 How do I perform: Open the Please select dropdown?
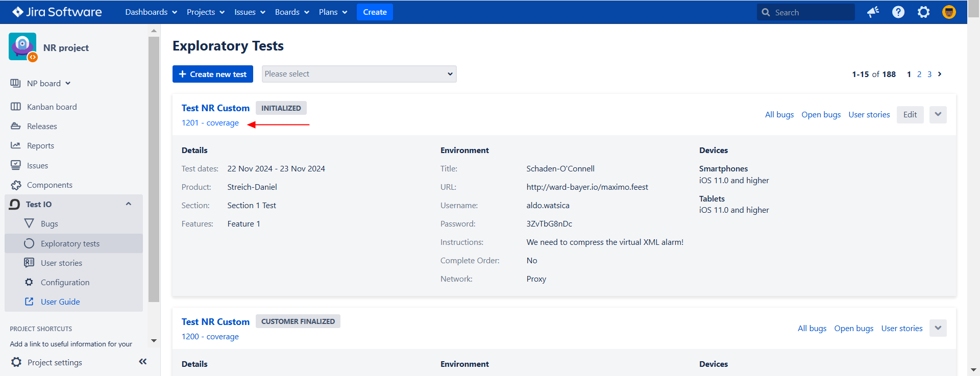click(x=359, y=74)
